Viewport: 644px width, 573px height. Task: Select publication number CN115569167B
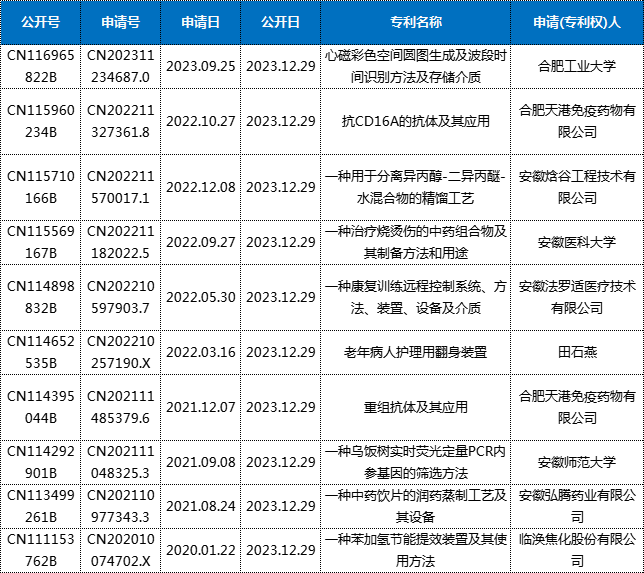41,242
